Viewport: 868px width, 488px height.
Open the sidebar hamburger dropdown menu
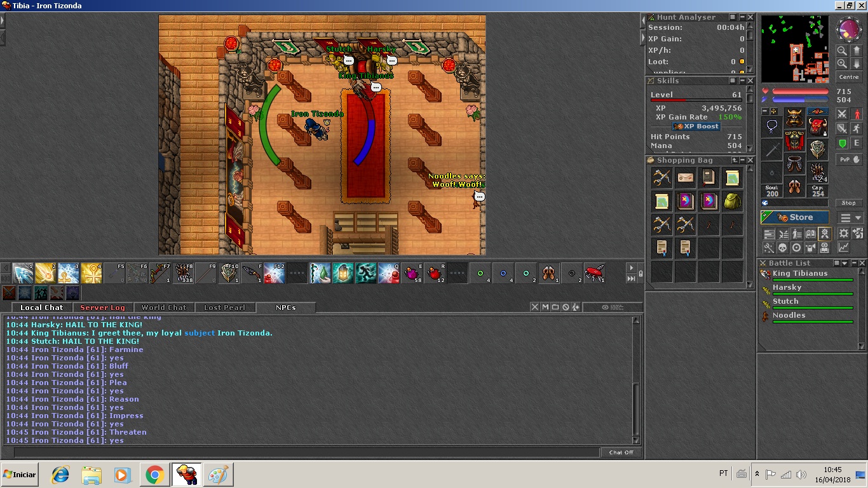coord(850,218)
